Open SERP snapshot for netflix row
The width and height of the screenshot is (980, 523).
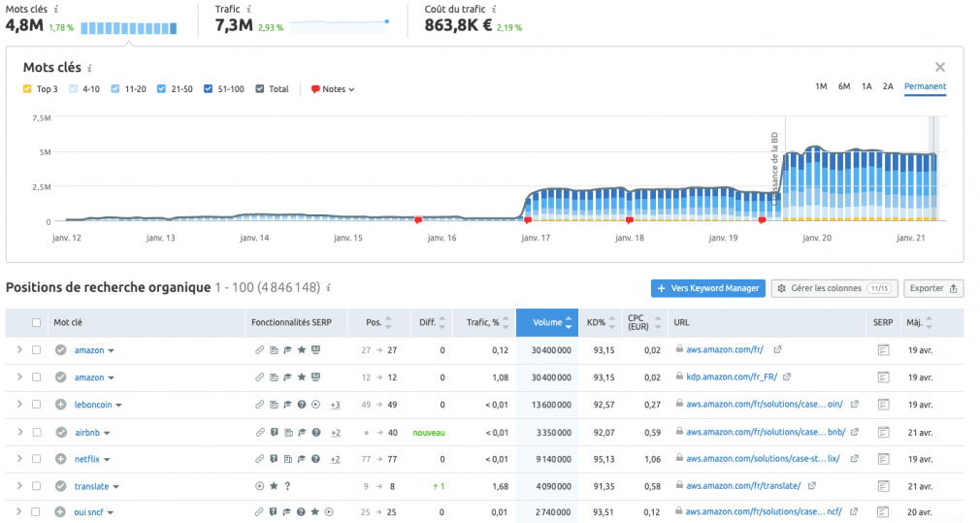883,459
